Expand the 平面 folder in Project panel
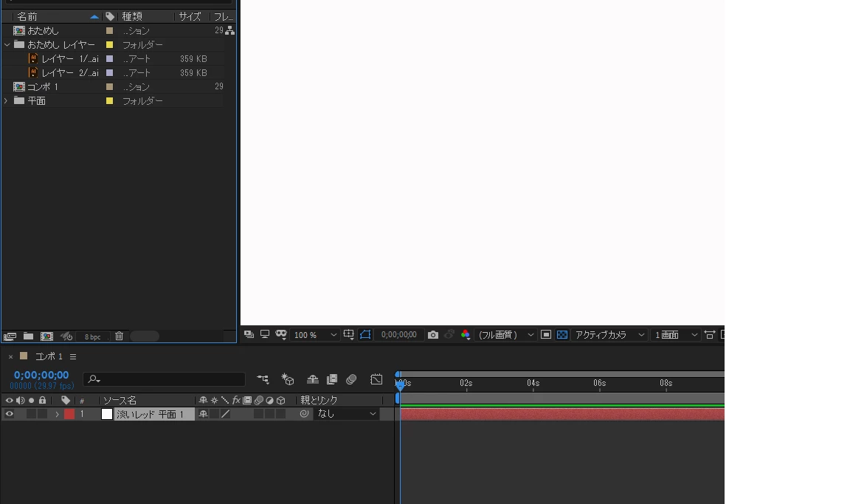 click(x=6, y=101)
